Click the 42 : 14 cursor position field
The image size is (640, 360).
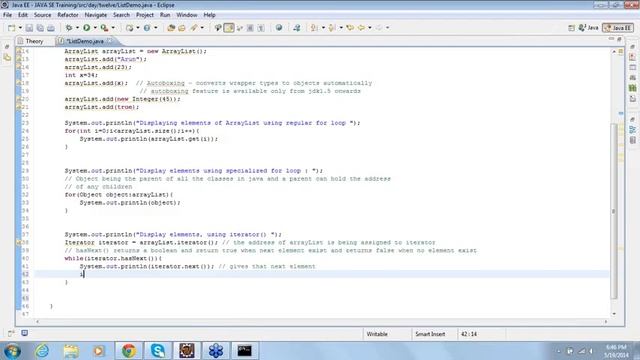[x=482, y=334]
